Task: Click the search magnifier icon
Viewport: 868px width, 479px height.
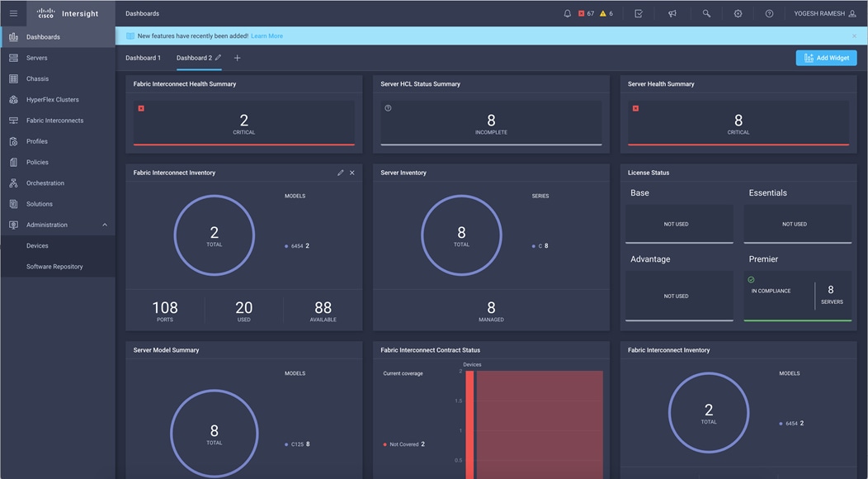Action: [706, 13]
